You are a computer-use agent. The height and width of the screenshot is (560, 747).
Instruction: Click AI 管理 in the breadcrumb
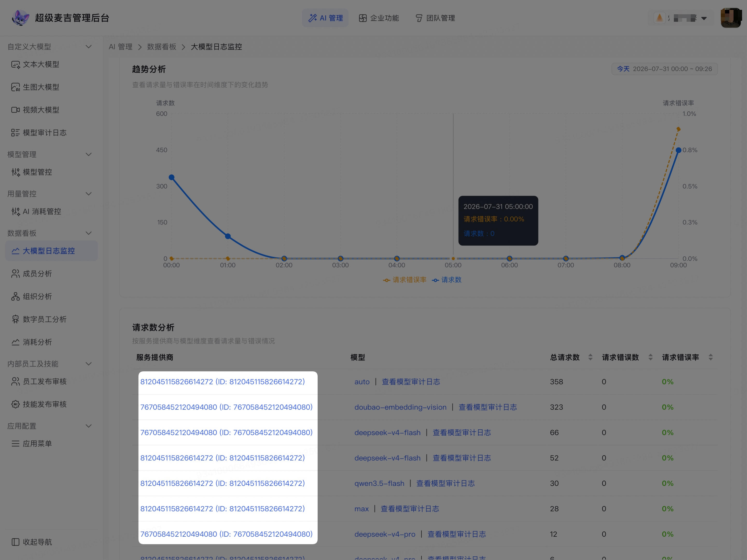click(121, 47)
